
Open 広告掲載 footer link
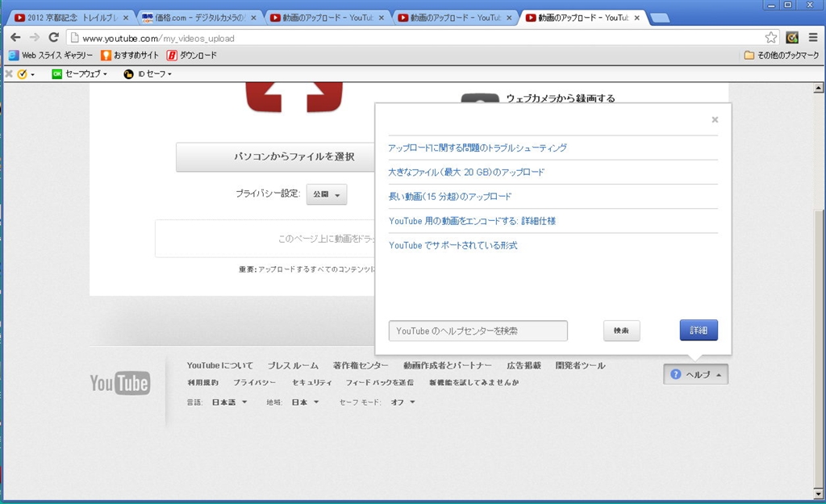coord(524,365)
